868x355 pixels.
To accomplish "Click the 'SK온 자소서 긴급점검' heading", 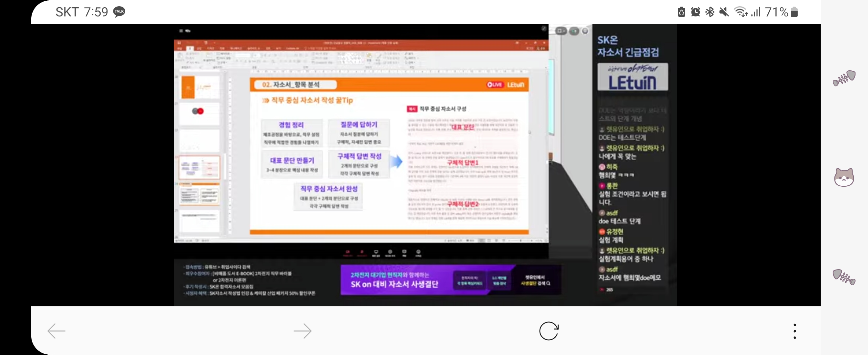I will [x=628, y=46].
